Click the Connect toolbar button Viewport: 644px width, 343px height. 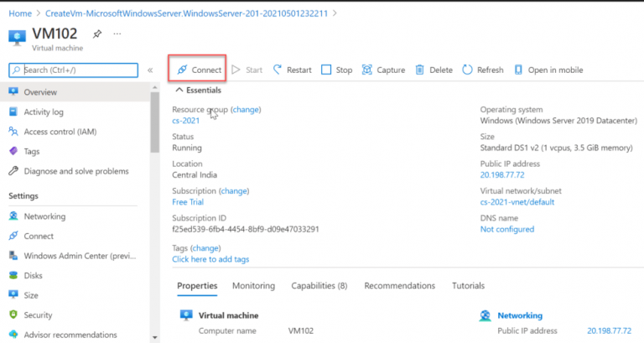(x=199, y=70)
